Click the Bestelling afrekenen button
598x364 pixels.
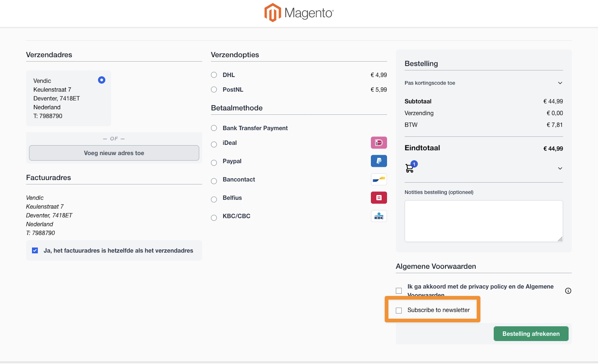tap(530, 334)
